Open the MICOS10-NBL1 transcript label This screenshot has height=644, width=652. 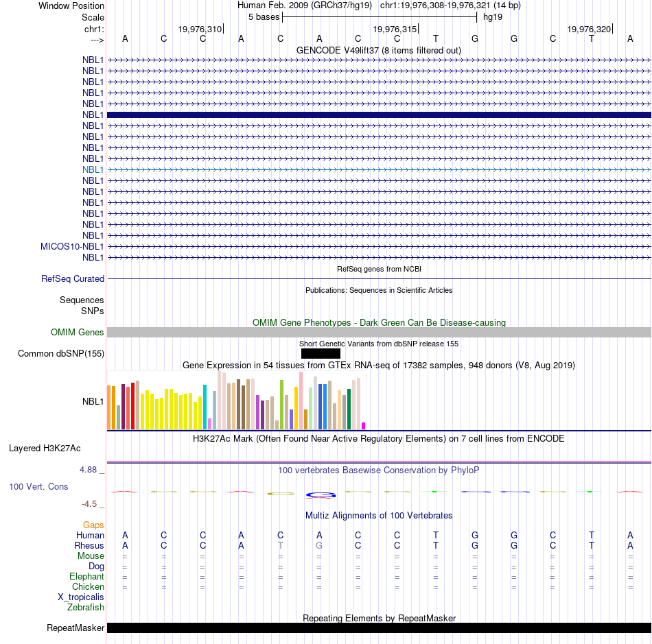point(72,246)
